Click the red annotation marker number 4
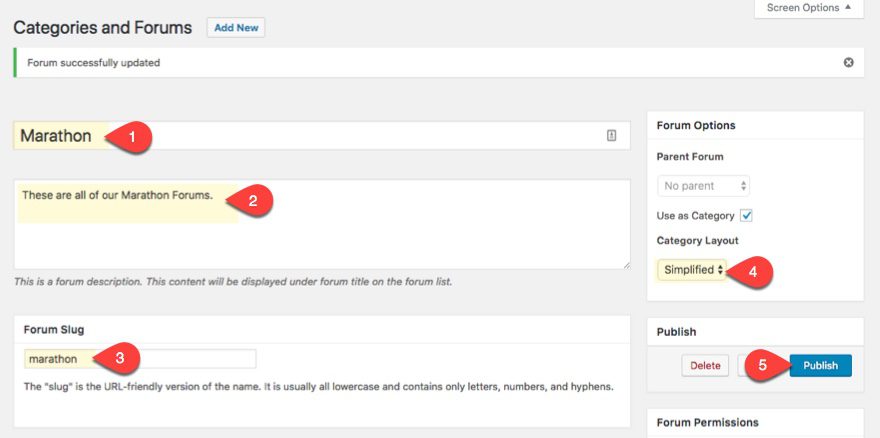This screenshot has width=880, height=438. click(755, 270)
